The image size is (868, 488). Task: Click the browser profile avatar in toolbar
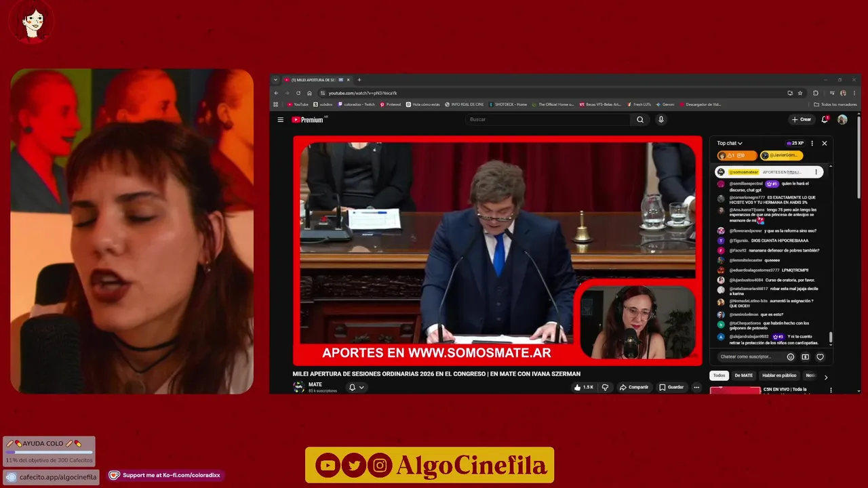tap(843, 93)
